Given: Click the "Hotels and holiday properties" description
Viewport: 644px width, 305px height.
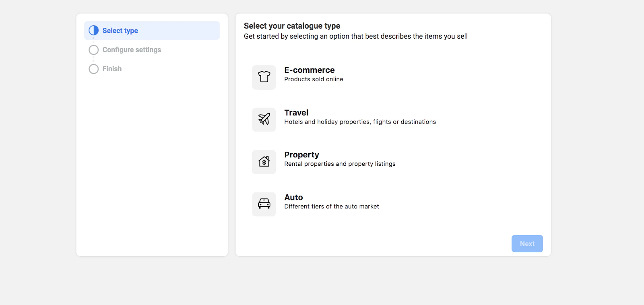Looking at the screenshot, I should [x=360, y=122].
